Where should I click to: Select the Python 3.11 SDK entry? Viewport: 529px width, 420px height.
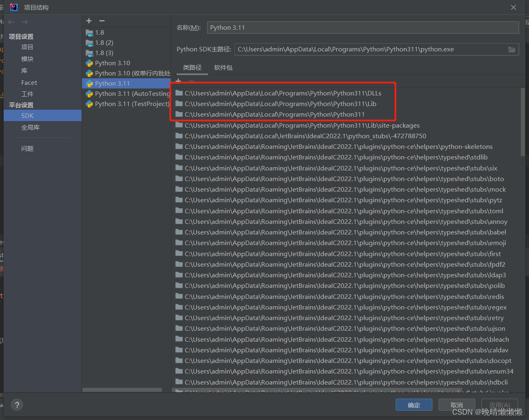click(126, 84)
